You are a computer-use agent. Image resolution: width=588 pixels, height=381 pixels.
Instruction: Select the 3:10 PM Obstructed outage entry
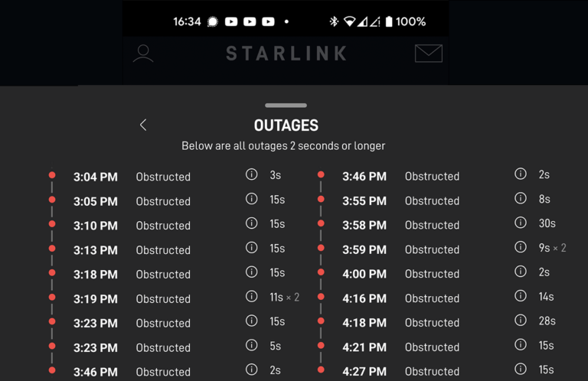coord(163,226)
